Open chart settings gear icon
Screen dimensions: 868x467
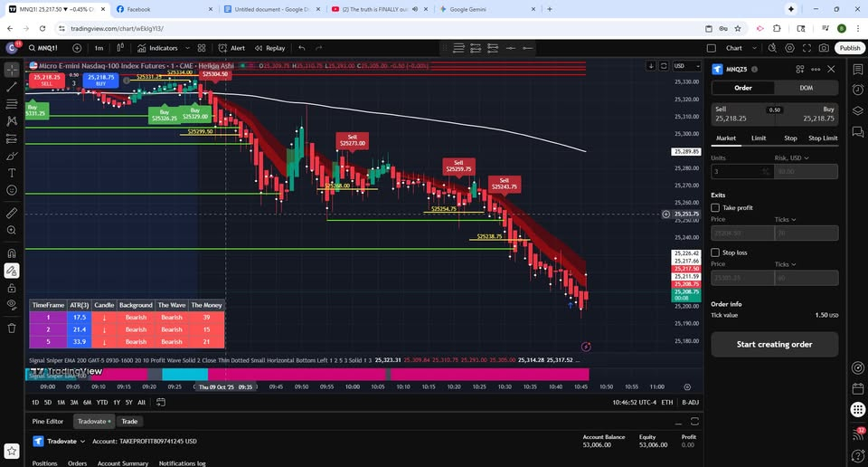tap(789, 48)
